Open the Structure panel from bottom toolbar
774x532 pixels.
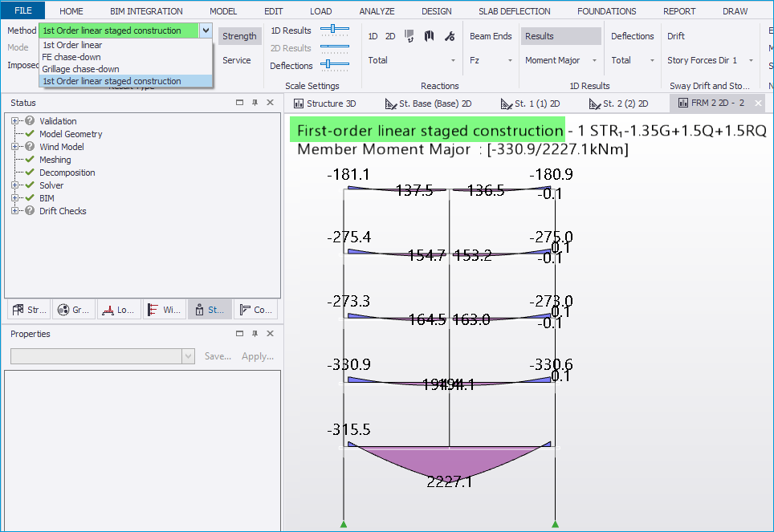coord(30,309)
